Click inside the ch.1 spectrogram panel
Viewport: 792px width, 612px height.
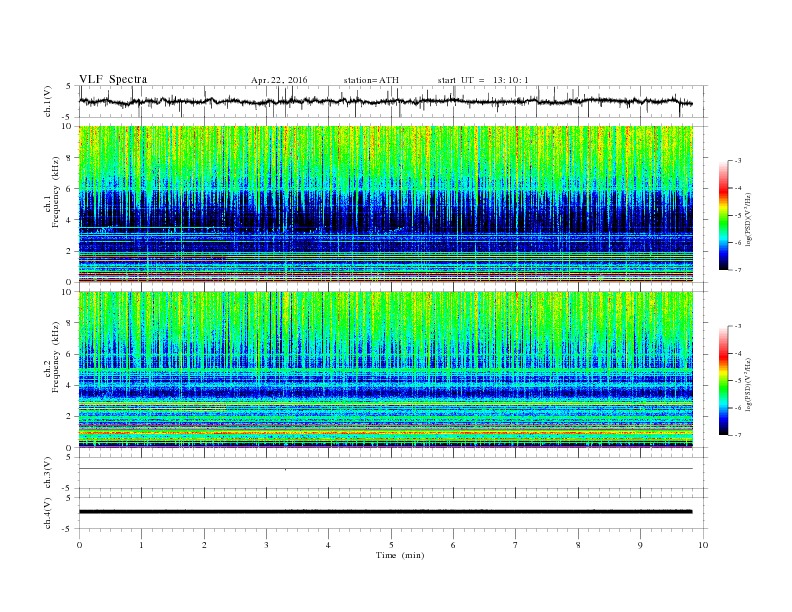[386, 204]
